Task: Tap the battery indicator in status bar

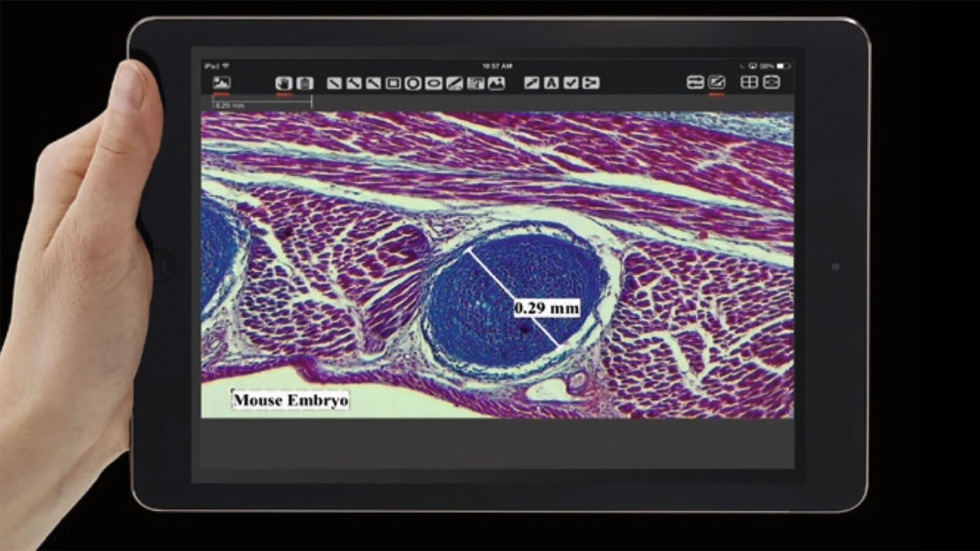Action: click(x=783, y=66)
